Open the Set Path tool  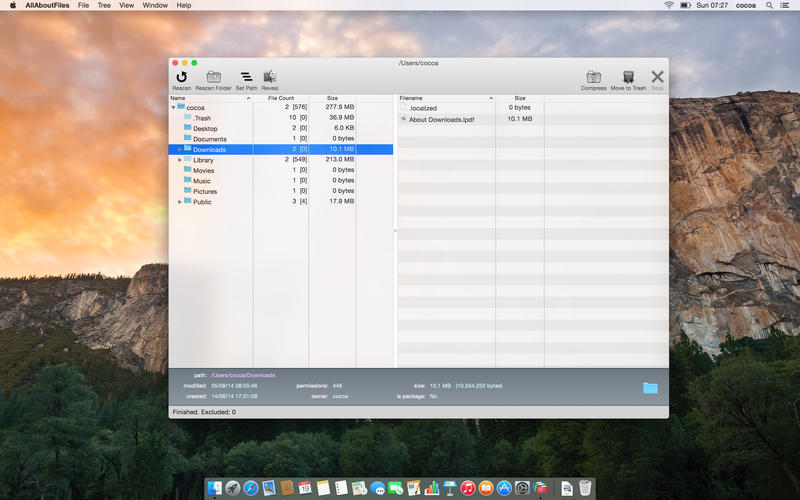246,77
